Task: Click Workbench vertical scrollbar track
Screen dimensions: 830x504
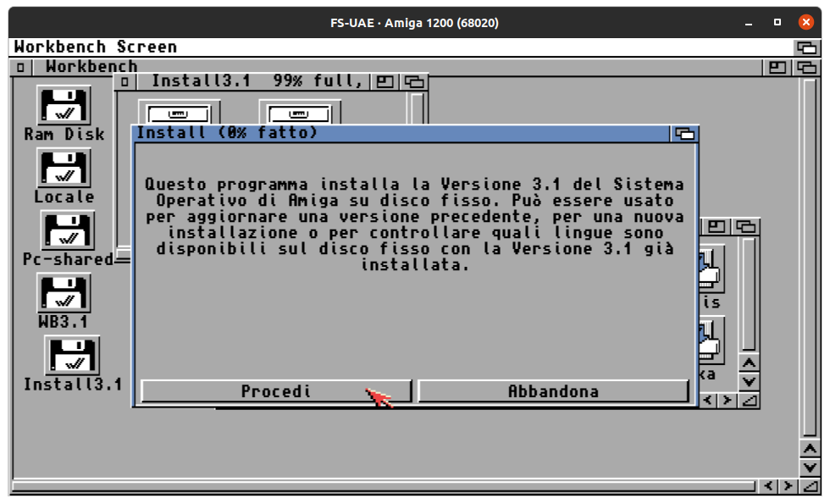Action: tap(810, 258)
